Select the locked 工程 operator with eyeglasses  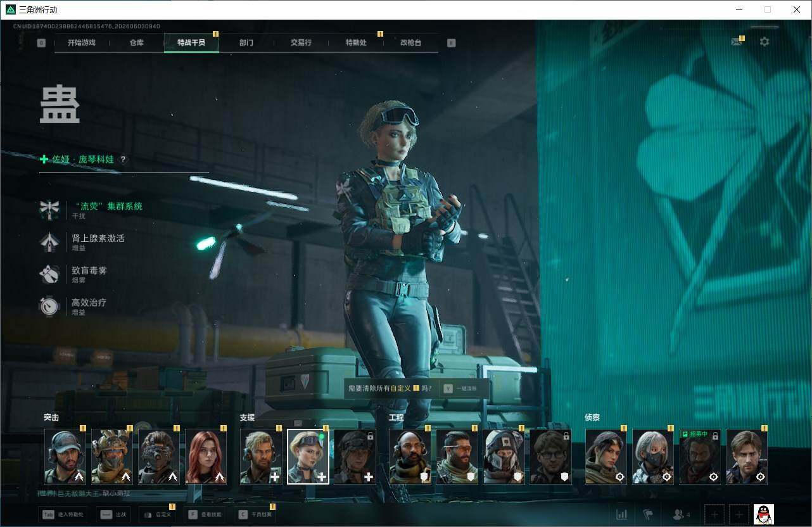coord(551,457)
